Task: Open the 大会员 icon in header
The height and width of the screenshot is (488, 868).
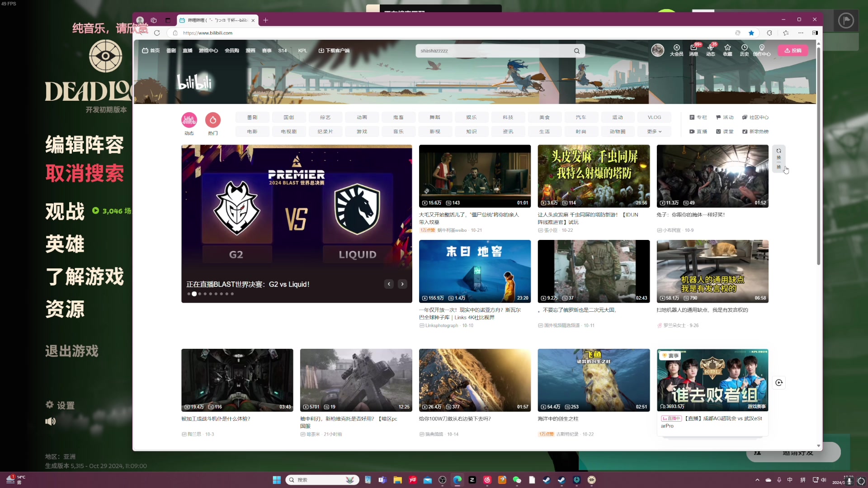Action: (676, 50)
